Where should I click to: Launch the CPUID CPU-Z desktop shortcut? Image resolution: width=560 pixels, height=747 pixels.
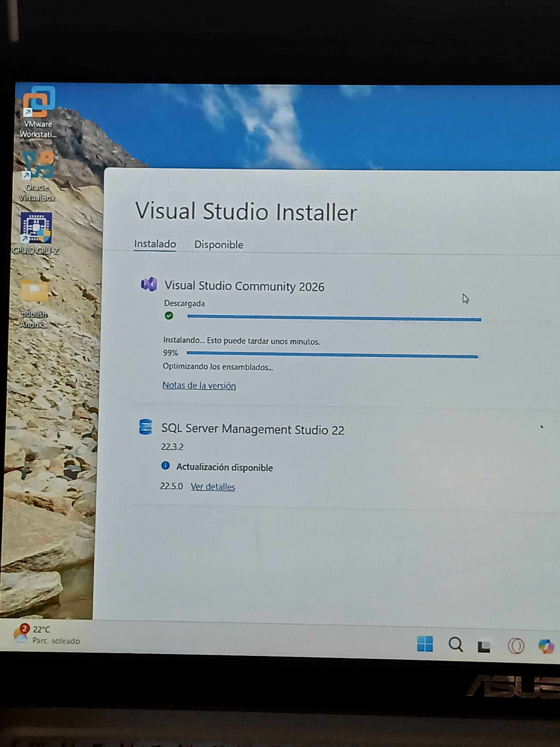36,233
